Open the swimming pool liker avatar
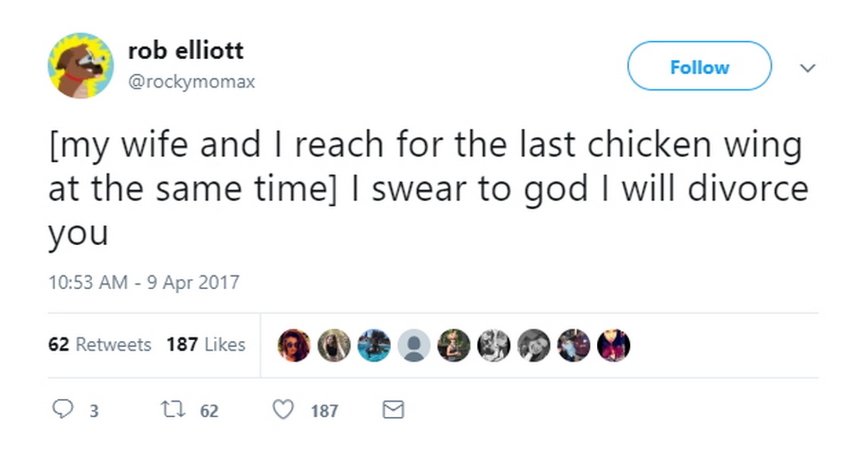Image resolution: width=868 pixels, height=458 pixels. pyautogui.click(x=374, y=345)
